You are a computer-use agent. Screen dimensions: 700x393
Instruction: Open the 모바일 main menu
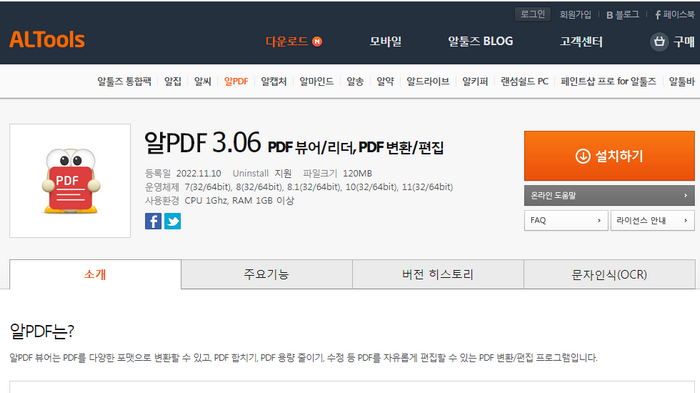[x=386, y=42]
